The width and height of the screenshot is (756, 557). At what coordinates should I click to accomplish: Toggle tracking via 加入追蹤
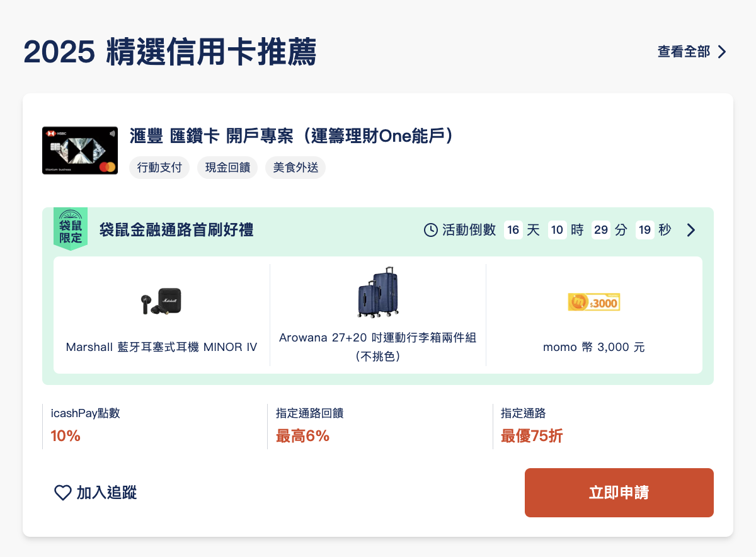tap(94, 493)
